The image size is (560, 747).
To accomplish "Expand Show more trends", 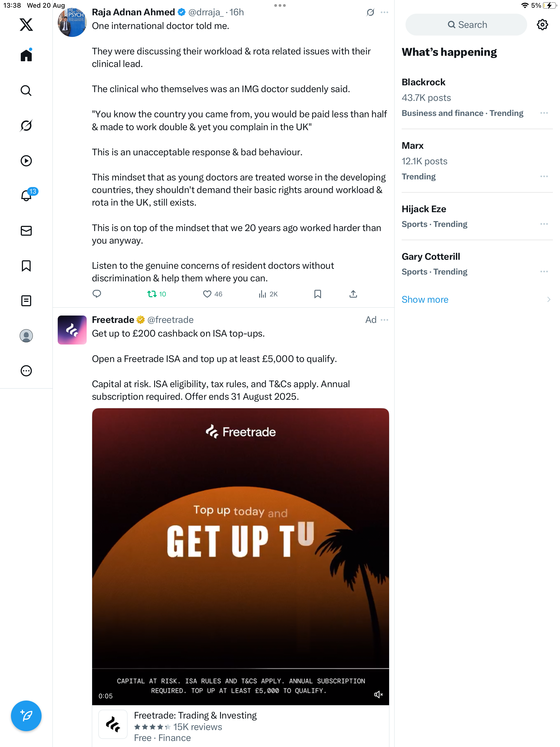I will coord(425,300).
